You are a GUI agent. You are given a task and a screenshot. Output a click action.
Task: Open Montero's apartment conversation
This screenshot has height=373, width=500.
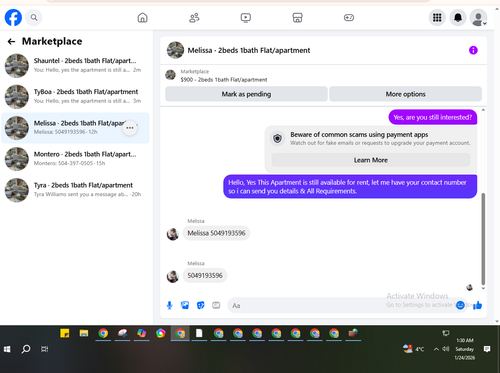[75, 159]
